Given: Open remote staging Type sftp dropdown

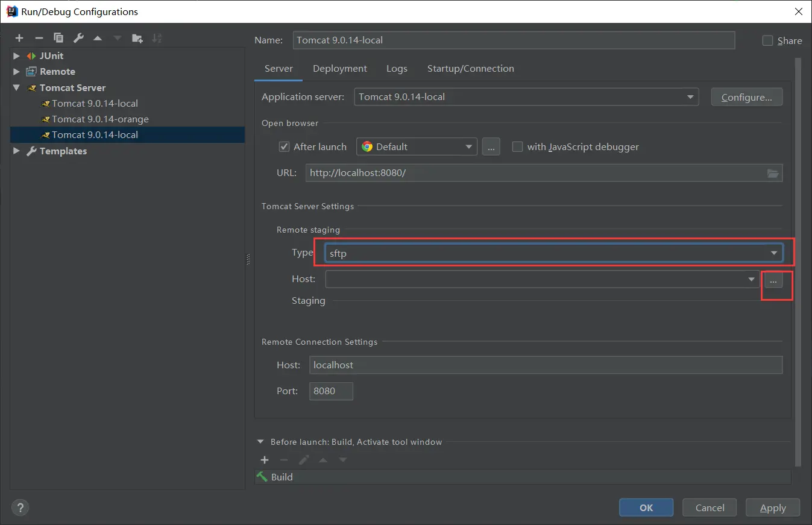Looking at the screenshot, I should pos(553,253).
